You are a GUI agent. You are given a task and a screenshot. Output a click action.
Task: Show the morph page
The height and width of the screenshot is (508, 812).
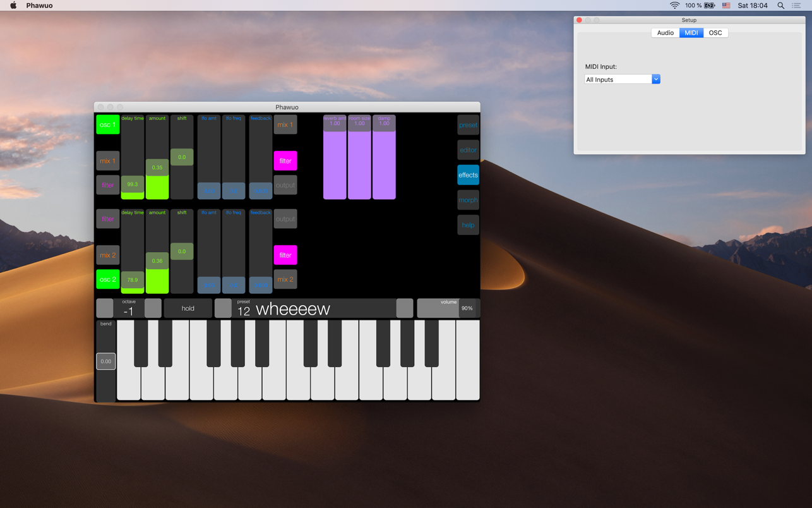point(468,200)
